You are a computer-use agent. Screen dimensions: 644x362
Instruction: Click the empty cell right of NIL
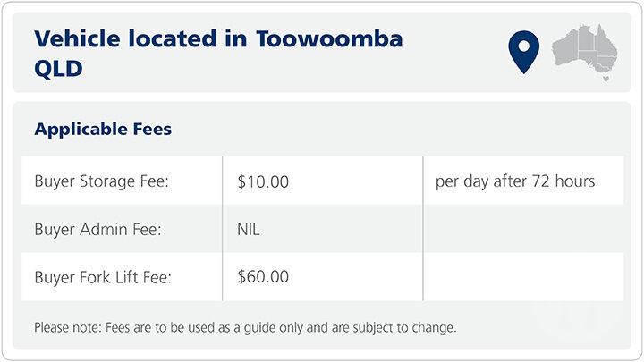coord(522,230)
